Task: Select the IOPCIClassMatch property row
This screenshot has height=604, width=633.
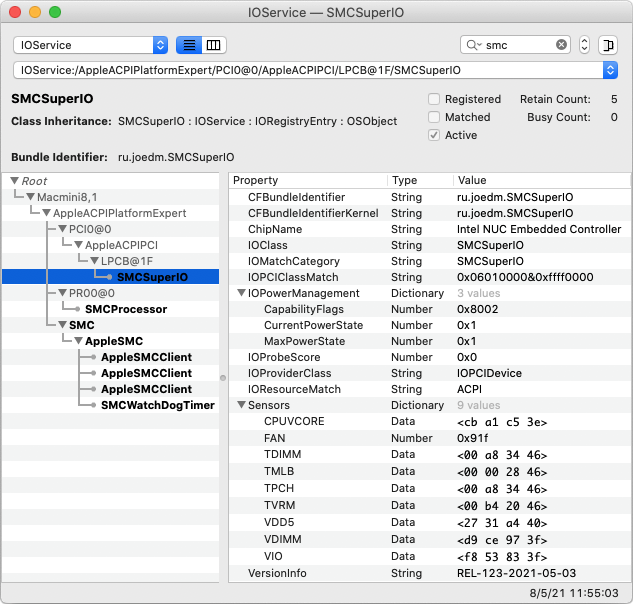Action: click(x=430, y=277)
